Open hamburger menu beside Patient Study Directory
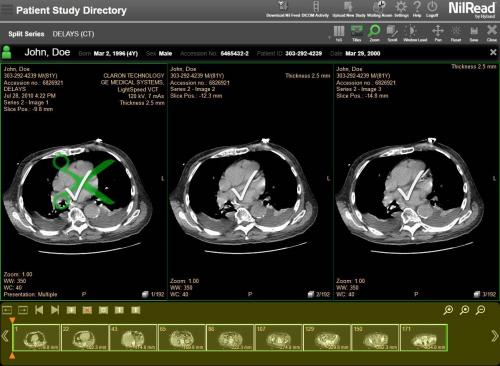 tap(7, 9)
